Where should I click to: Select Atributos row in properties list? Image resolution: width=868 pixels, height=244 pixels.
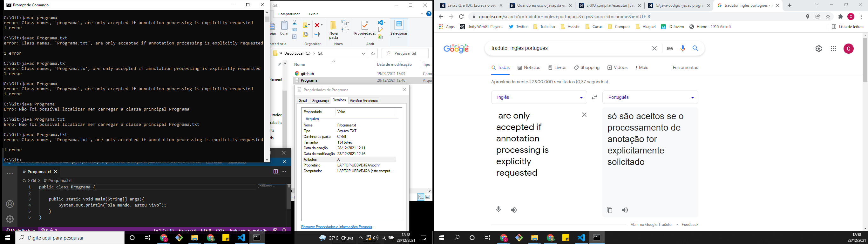click(x=349, y=159)
